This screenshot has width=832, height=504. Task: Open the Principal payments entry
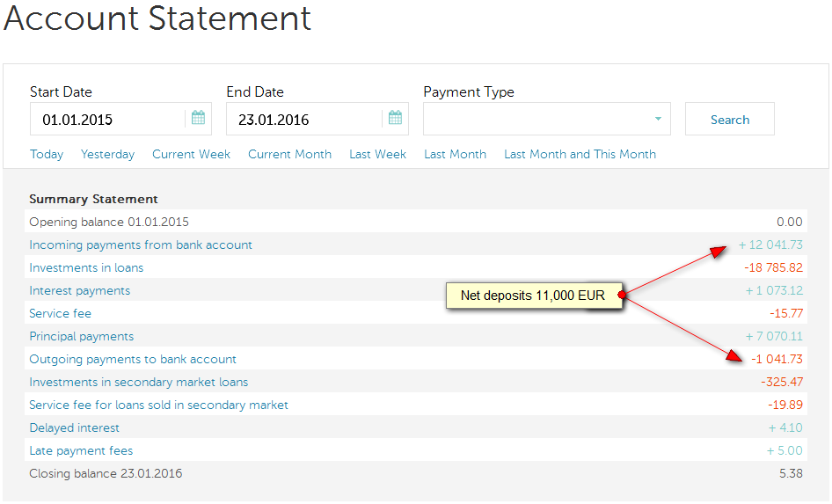pyautogui.click(x=81, y=336)
